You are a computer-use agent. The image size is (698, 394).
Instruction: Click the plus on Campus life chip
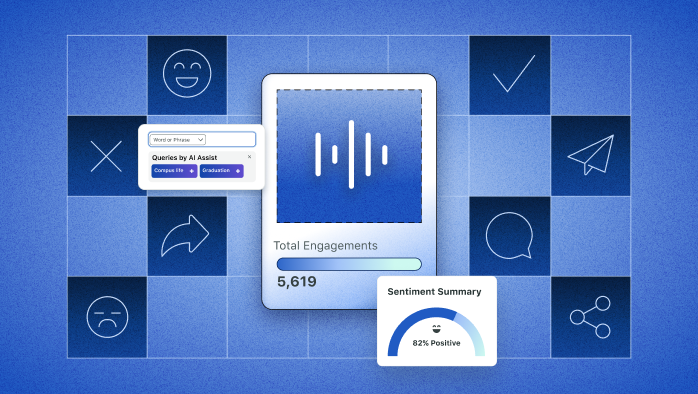point(192,171)
